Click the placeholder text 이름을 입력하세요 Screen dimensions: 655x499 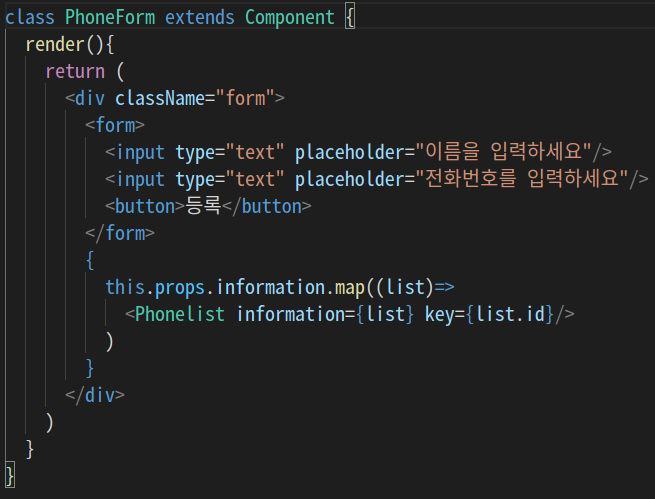(x=504, y=151)
